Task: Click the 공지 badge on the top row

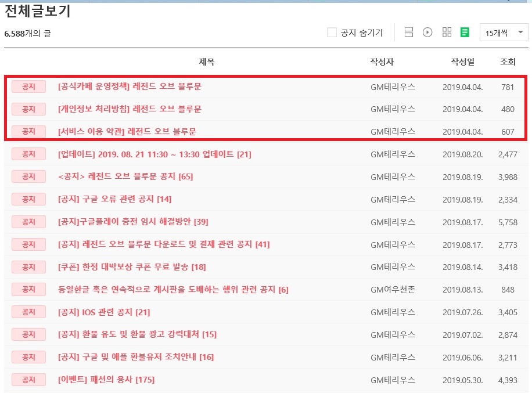Action: [28, 86]
